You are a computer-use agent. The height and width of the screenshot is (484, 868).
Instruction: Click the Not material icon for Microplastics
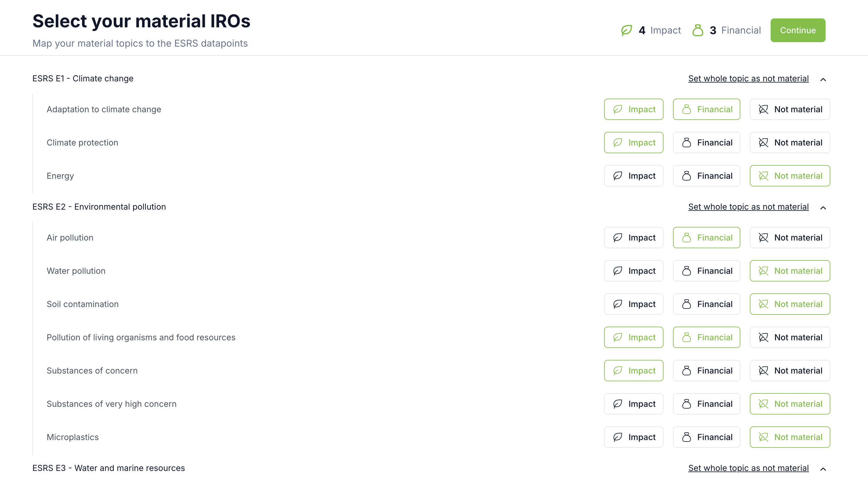tap(763, 437)
